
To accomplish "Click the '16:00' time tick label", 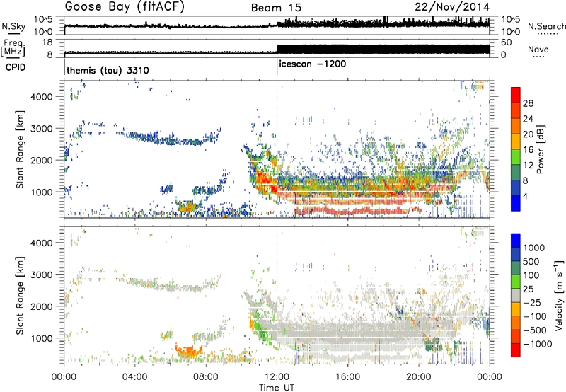I will (x=347, y=377).
